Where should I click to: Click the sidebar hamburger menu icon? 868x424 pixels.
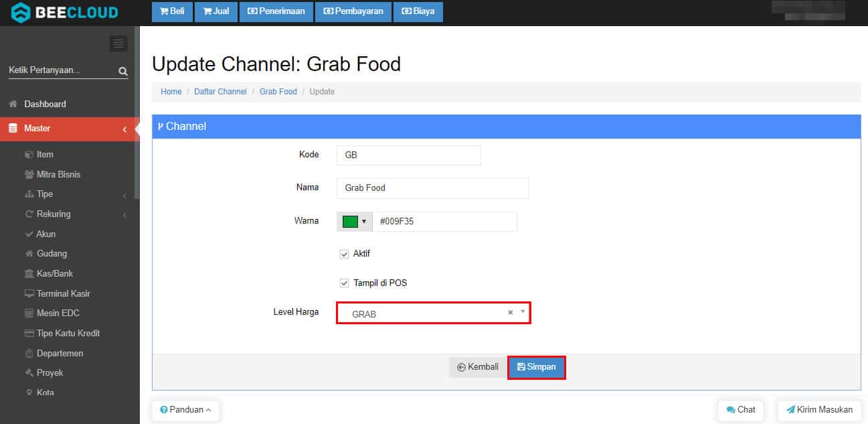118,44
